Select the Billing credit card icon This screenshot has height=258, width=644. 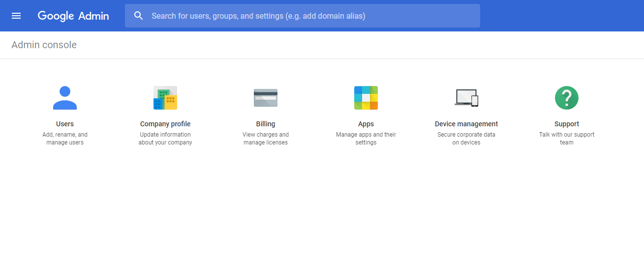pos(266,98)
